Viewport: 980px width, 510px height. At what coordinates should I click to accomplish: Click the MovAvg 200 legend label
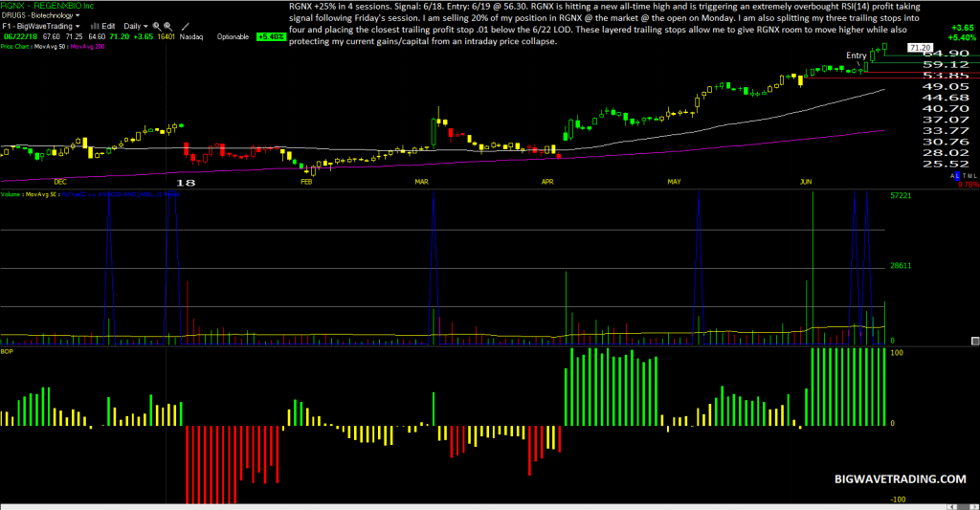tap(87, 46)
